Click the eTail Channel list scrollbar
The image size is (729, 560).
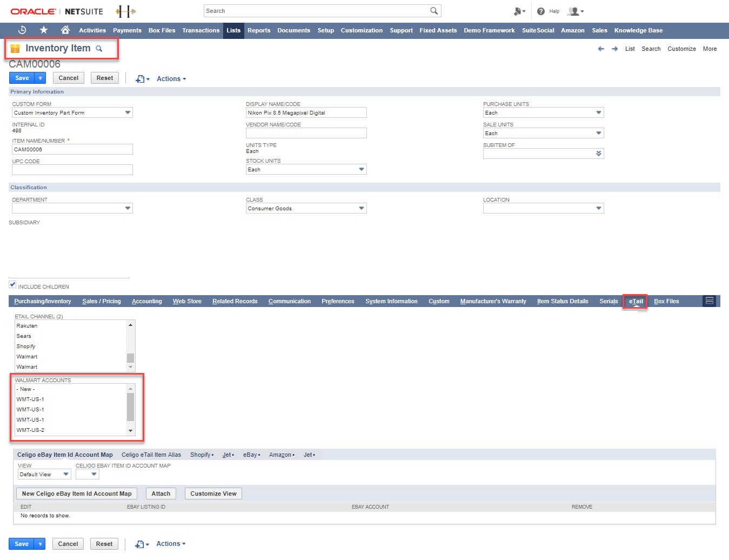(x=130, y=346)
